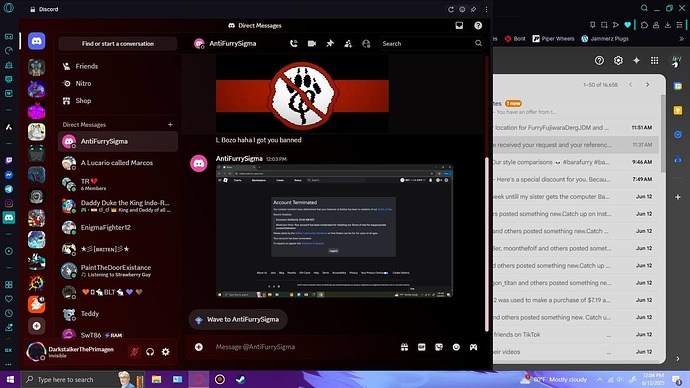The height and width of the screenshot is (388, 690).
Task: Open the Discord Shop
Action: pyautogui.click(x=118, y=101)
